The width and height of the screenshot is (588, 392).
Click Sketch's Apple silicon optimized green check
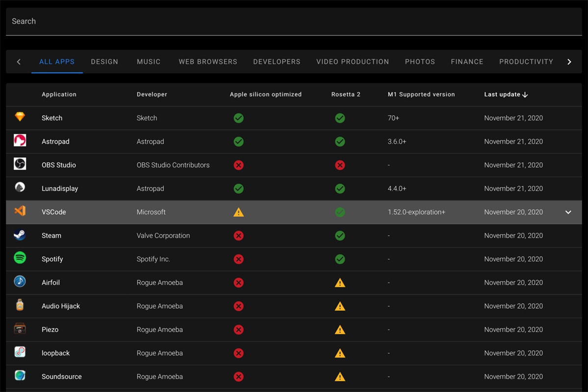pos(238,118)
